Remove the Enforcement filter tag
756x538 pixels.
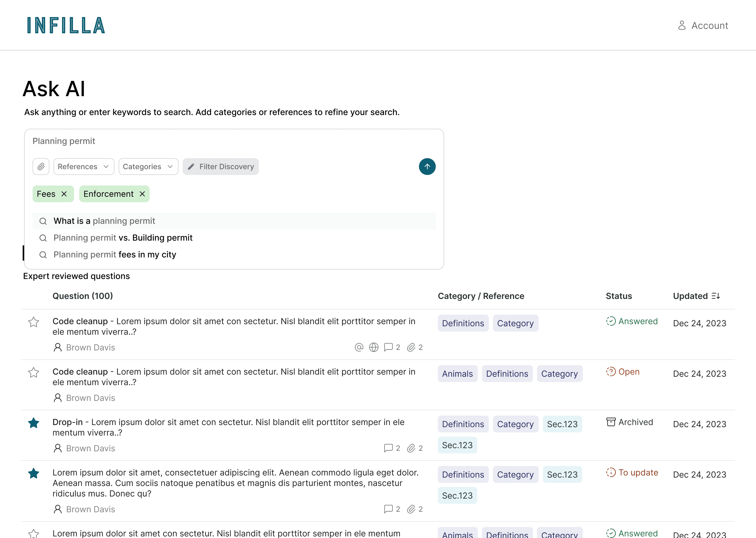[x=142, y=194]
